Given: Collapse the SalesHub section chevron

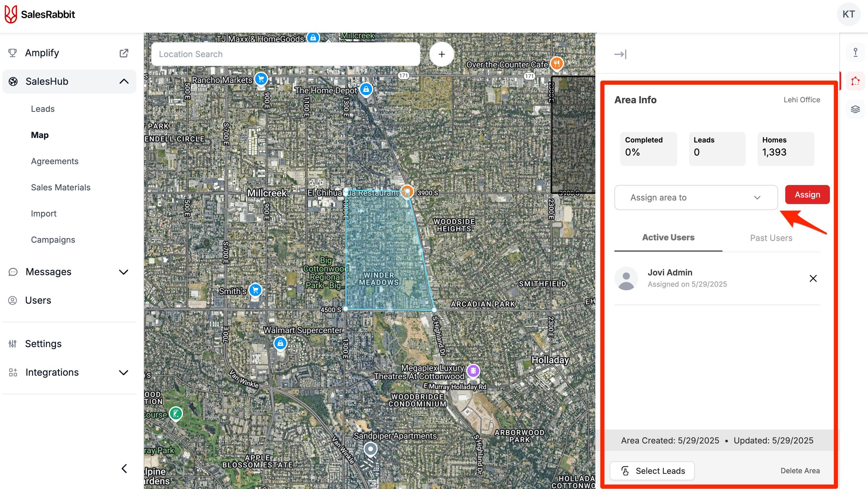Looking at the screenshot, I should pos(124,81).
